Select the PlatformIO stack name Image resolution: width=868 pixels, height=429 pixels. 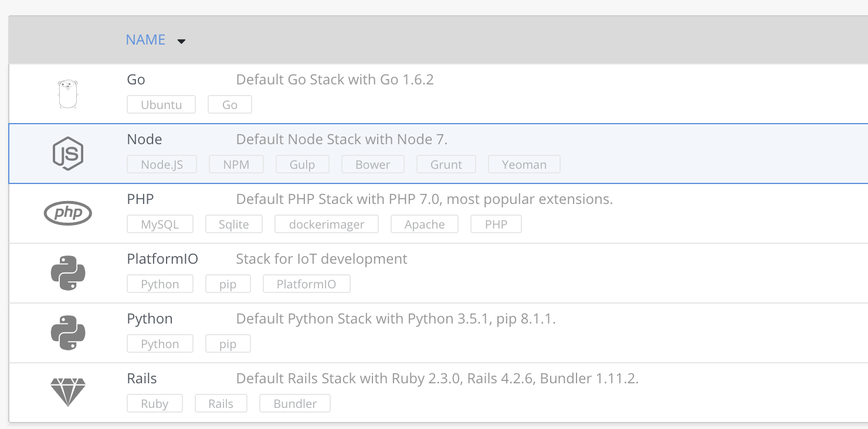[x=162, y=259]
